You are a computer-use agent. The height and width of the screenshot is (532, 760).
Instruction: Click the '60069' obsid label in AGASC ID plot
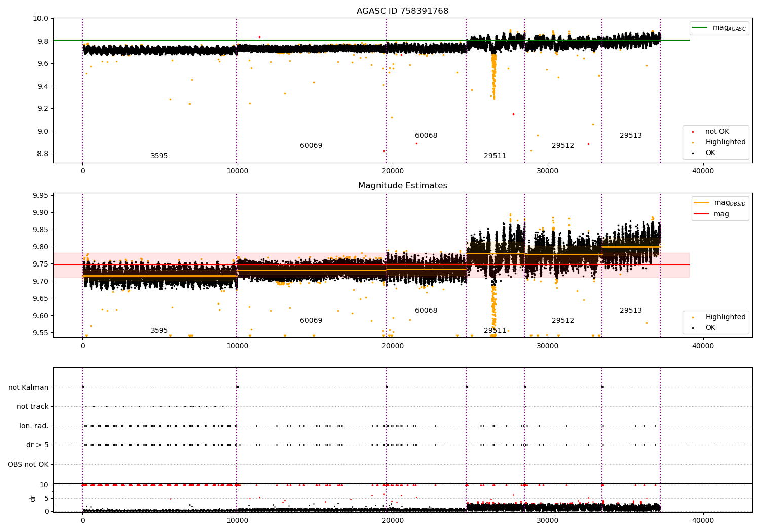tap(311, 145)
